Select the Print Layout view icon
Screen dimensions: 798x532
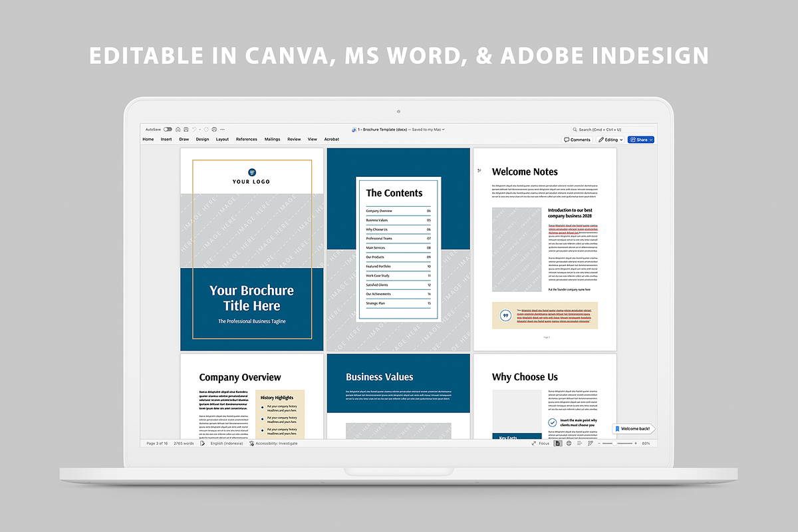(558, 443)
